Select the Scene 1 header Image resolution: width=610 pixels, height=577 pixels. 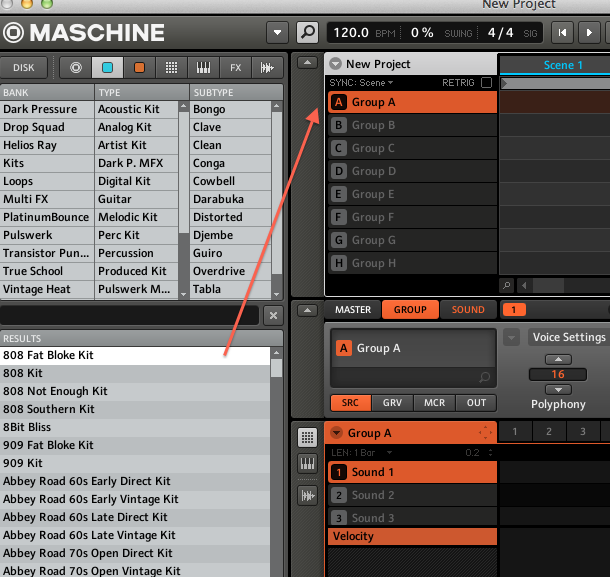pyautogui.click(x=563, y=65)
